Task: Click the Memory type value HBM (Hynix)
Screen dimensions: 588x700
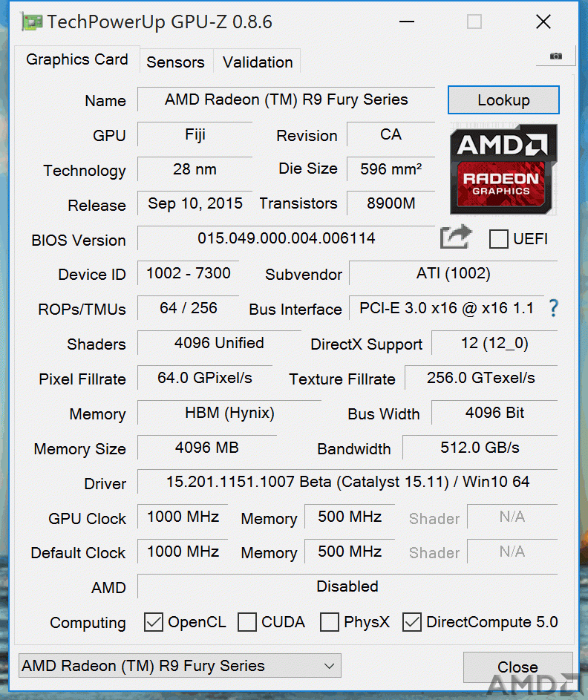Action: point(229,413)
